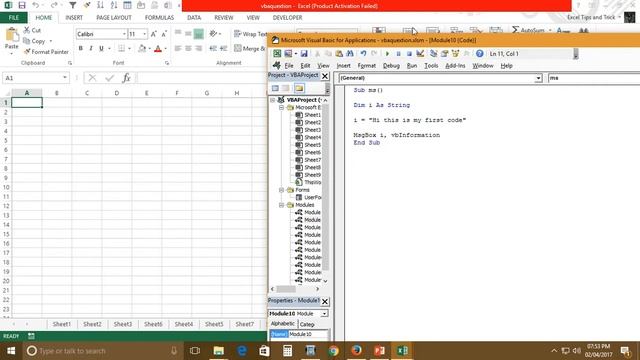Collapse the Forms folder in the project tree
The image size is (640, 360).
click(281, 190)
